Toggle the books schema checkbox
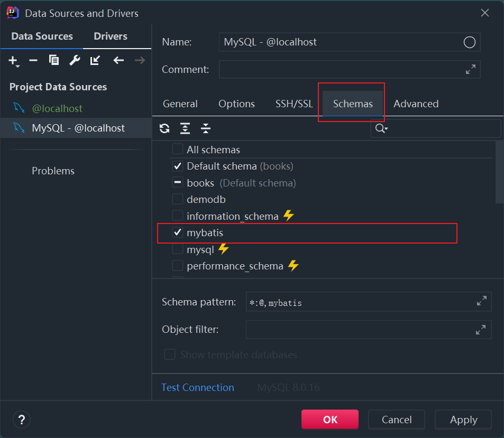This screenshot has width=504, height=438. [177, 182]
